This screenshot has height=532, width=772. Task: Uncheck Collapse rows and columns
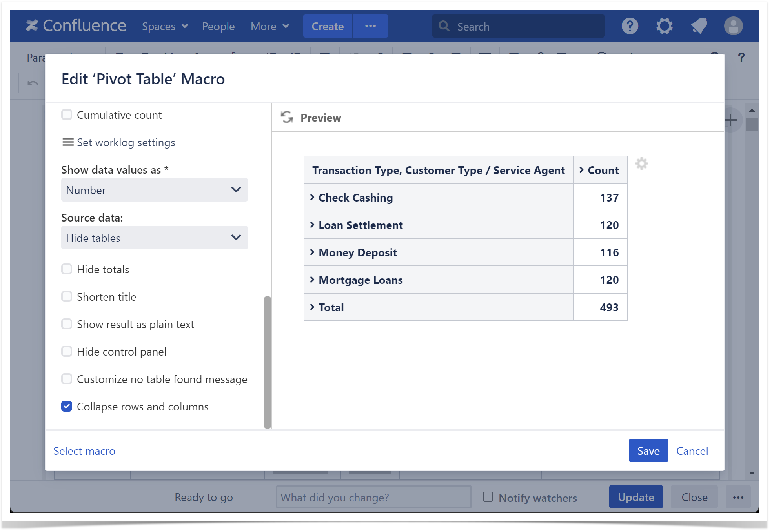[67, 407]
